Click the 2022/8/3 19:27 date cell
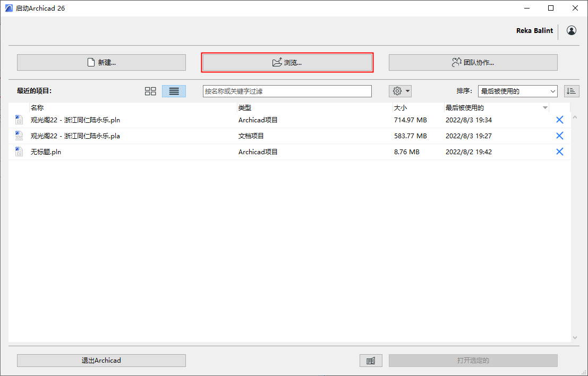The width and height of the screenshot is (588, 376). (468, 136)
